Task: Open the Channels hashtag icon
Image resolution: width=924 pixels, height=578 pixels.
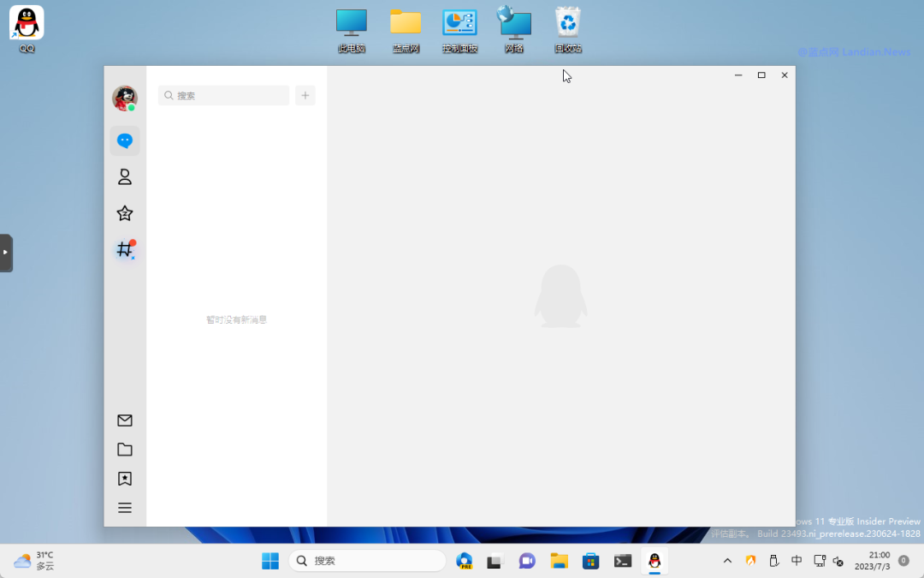Action: coord(125,249)
